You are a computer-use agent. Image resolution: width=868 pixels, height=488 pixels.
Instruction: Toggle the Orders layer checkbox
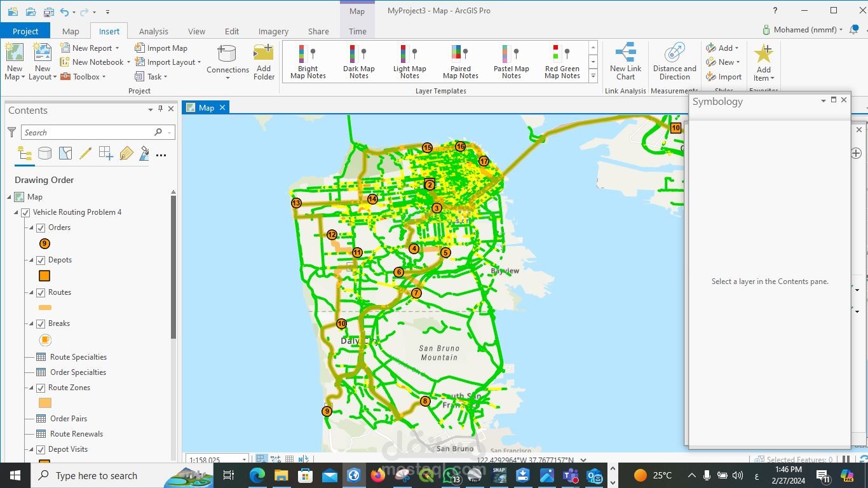(41, 227)
